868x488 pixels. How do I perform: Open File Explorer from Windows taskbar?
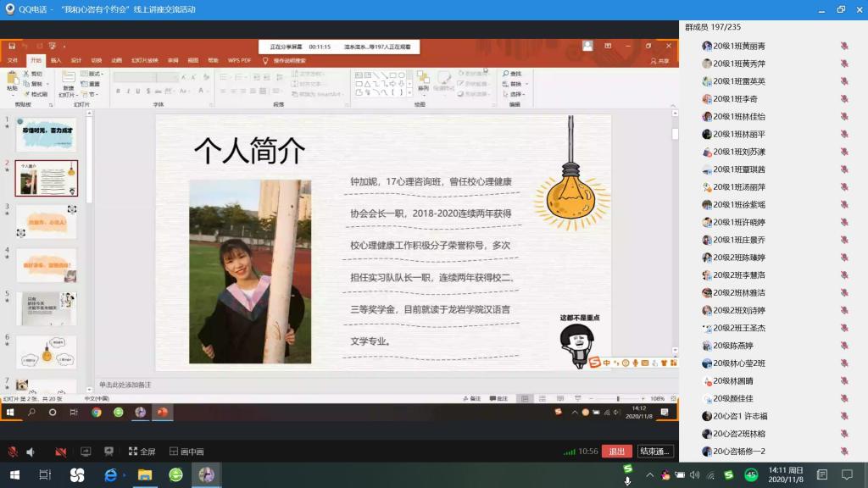[145, 475]
